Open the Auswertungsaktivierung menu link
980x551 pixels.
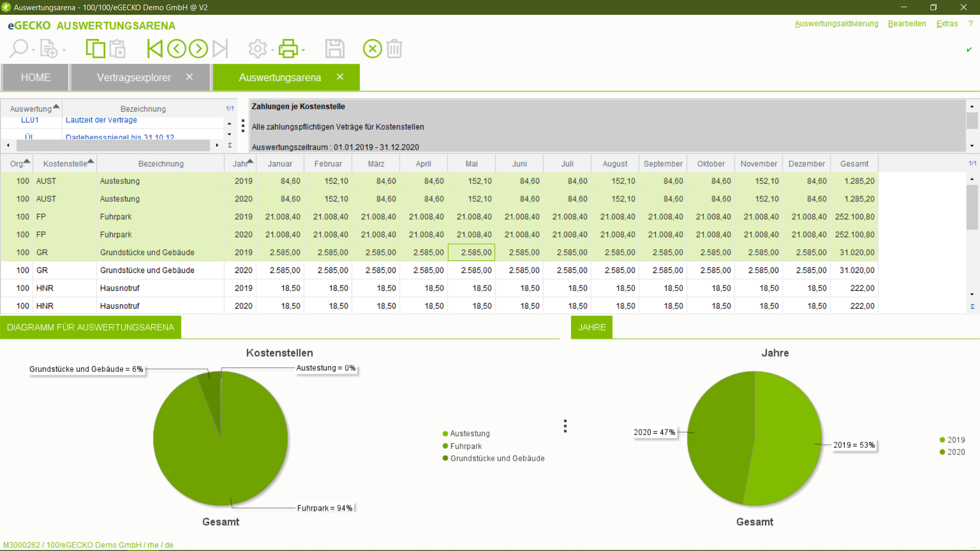pos(836,24)
